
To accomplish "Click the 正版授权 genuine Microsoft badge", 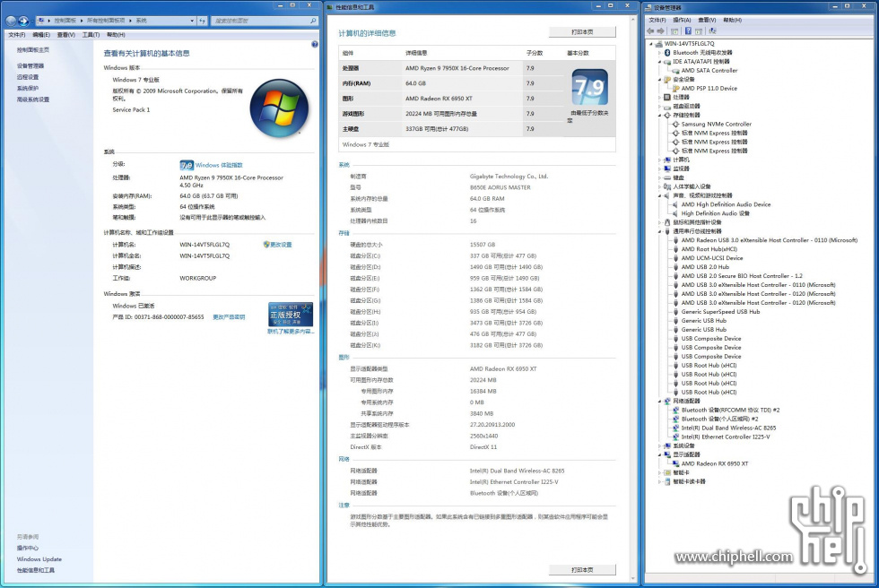I will coord(291,315).
